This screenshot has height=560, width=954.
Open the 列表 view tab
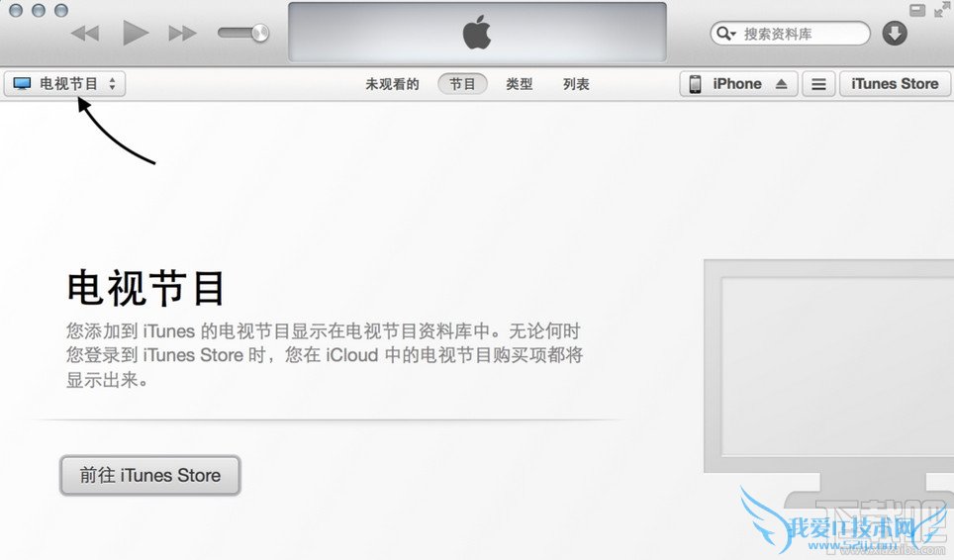[x=576, y=84]
